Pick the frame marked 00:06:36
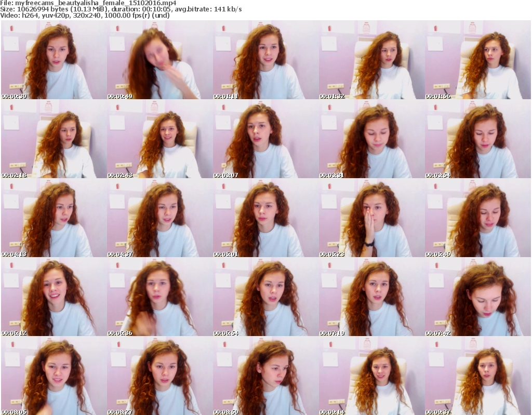532x415 pixels. (160, 297)
